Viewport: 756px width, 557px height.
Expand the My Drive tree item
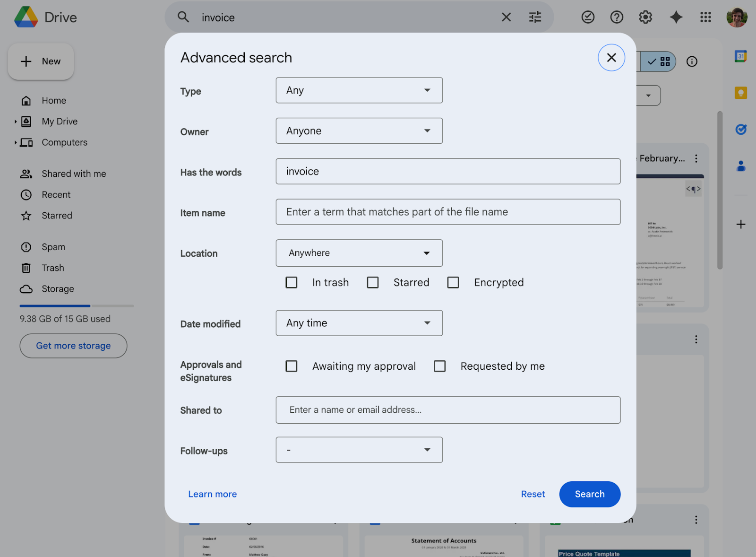click(x=16, y=121)
